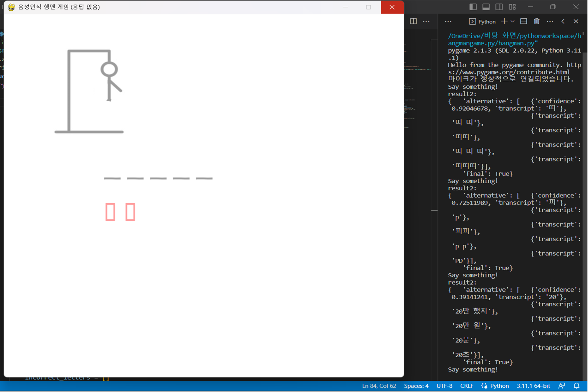Click the left chevron panel icon

click(x=563, y=21)
